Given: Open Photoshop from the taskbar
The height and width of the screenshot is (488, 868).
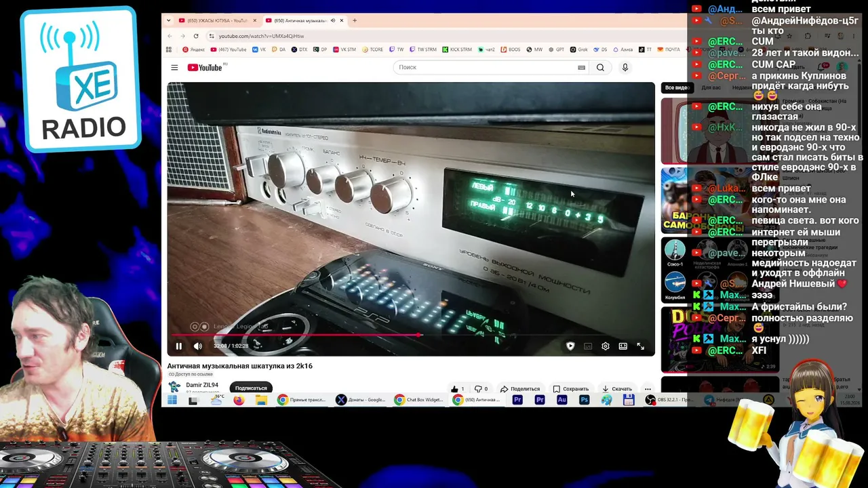Looking at the screenshot, I should (x=584, y=400).
